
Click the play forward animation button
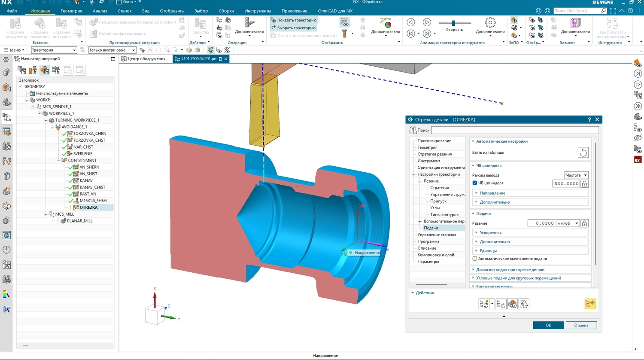point(427,22)
